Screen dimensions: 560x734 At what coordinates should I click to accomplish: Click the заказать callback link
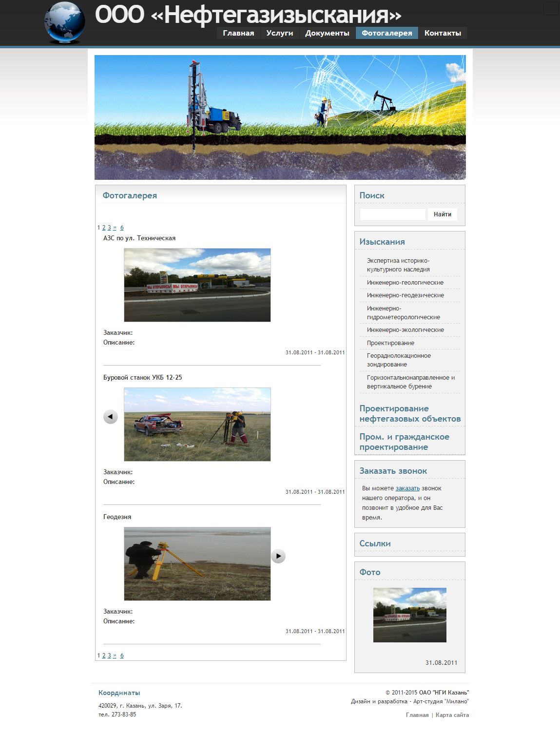pyautogui.click(x=407, y=488)
